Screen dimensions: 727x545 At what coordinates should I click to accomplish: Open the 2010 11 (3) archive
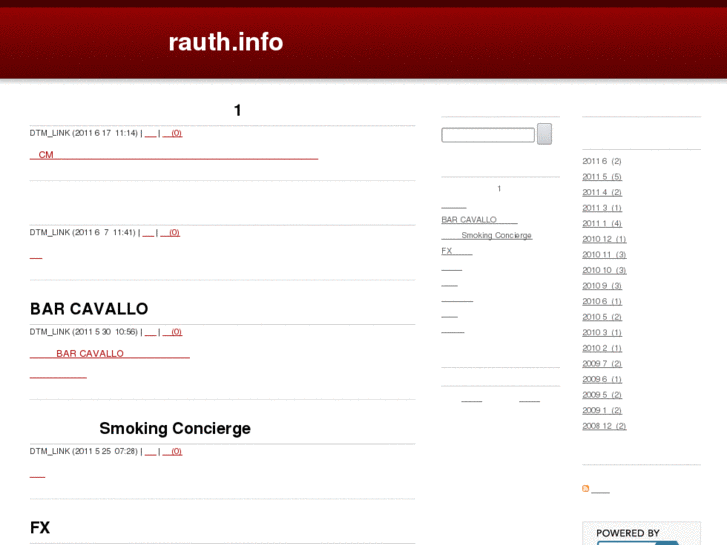(604, 255)
